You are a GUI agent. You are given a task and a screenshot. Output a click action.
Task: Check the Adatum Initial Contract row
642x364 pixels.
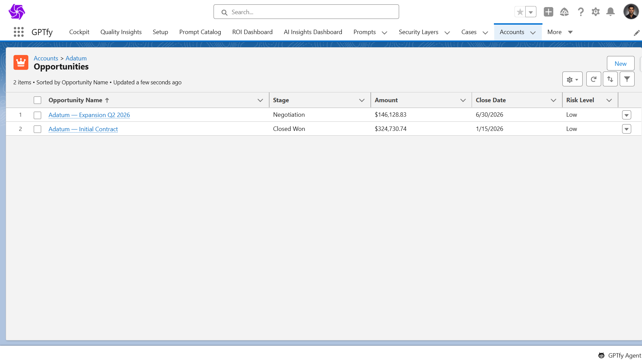[x=37, y=129]
